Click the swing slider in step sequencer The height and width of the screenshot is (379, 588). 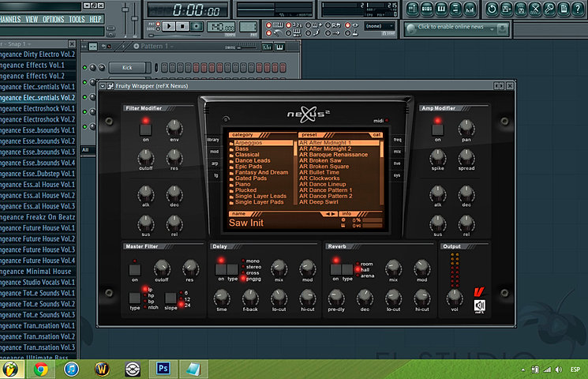click(248, 47)
